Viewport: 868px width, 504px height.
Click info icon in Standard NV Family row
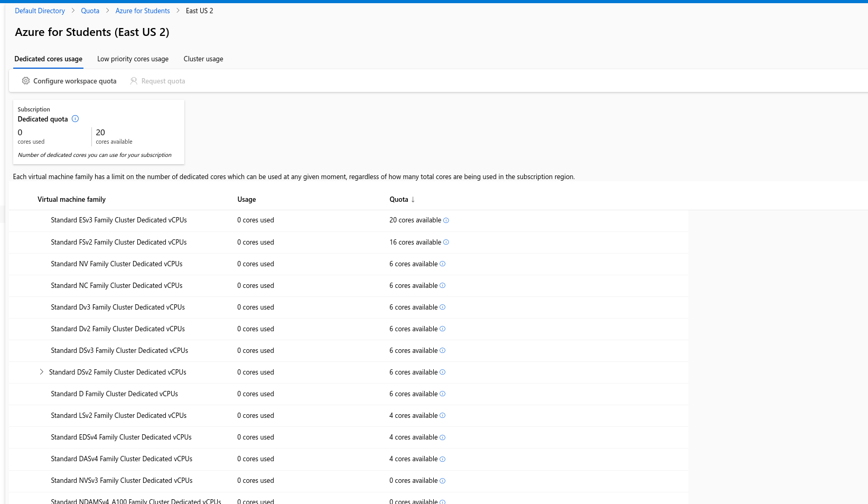tap(443, 264)
